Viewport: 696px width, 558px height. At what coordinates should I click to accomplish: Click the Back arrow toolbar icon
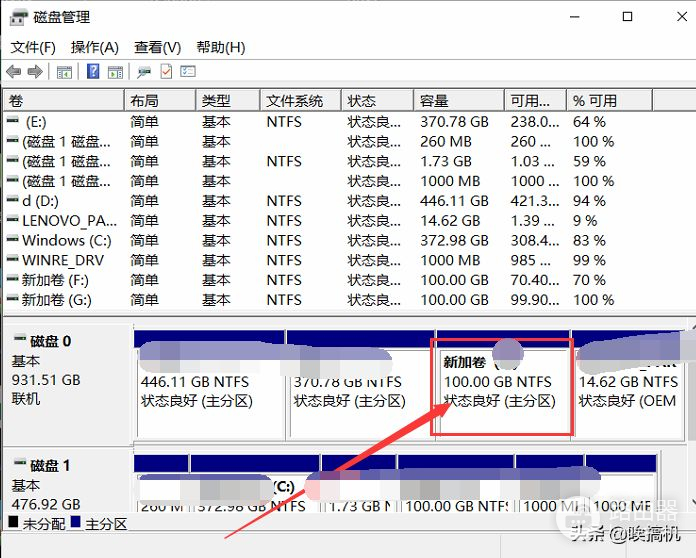point(14,71)
